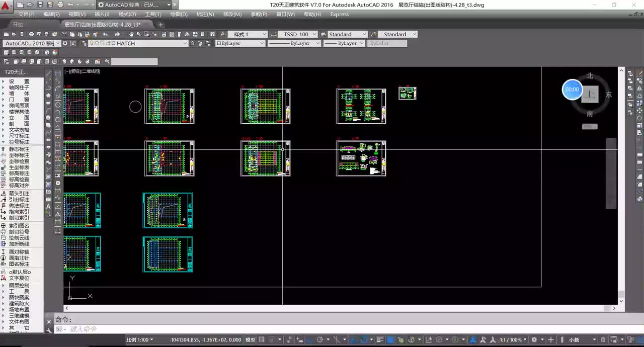Open the HATCH layer dropdown

click(185, 43)
